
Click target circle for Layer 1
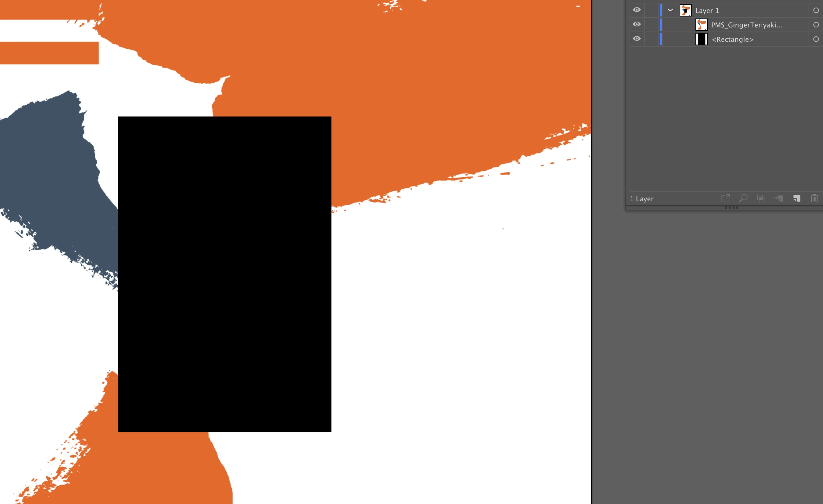coord(816,10)
